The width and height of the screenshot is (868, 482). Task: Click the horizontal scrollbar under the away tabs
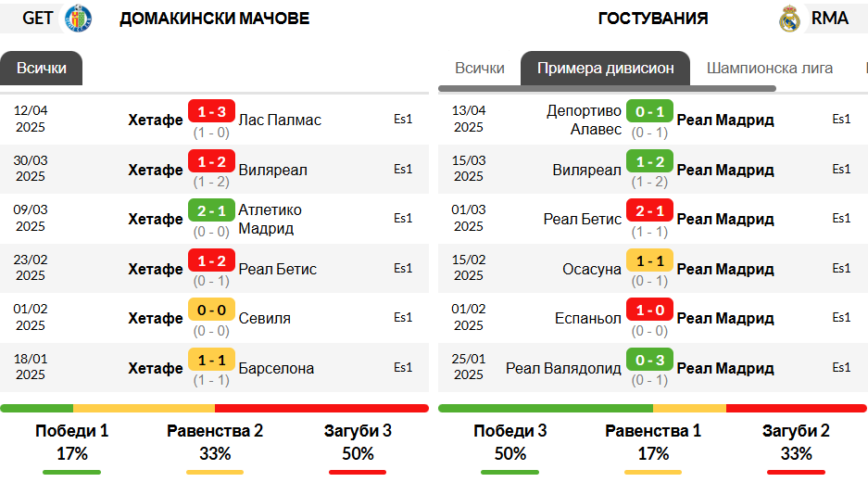[x=607, y=89]
